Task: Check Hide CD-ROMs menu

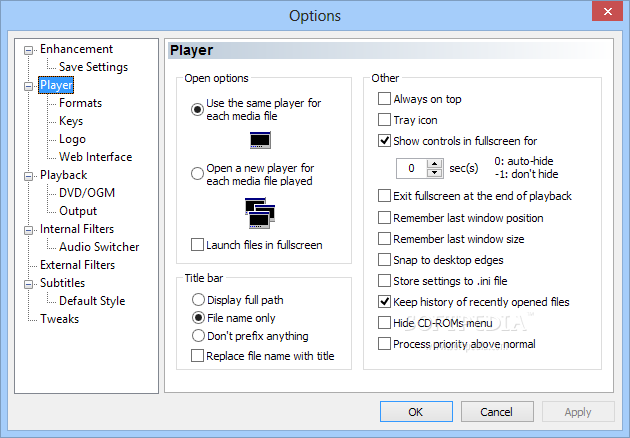Action: pyautogui.click(x=384, y=323)
